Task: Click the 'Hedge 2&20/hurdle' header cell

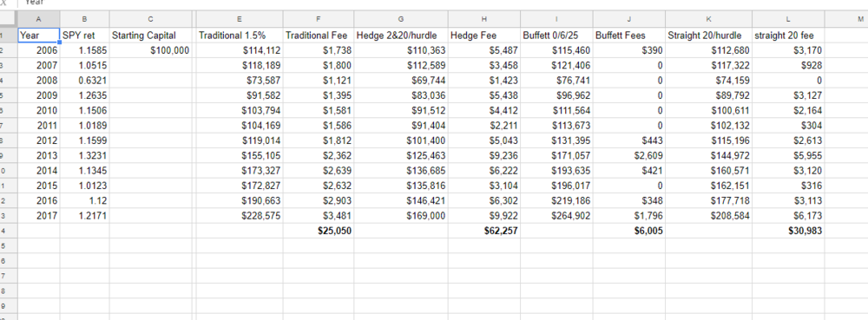Action: [401, 36]
